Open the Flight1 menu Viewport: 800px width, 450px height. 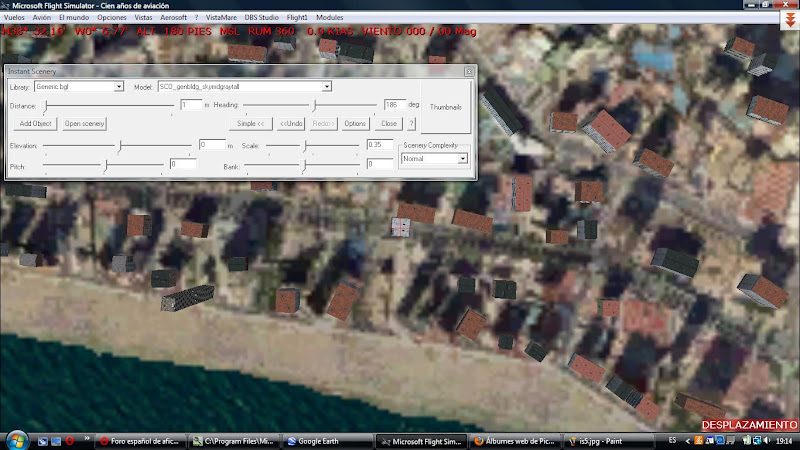[297, 17]
